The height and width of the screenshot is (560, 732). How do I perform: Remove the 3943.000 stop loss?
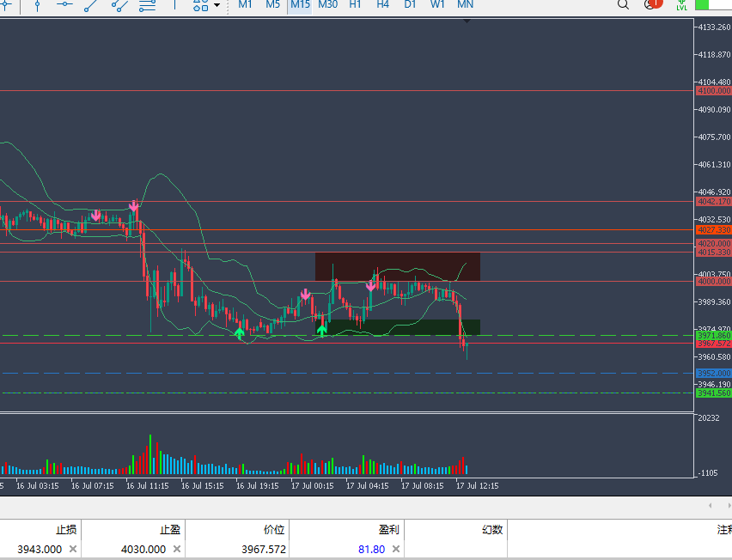tap(73, 549)
